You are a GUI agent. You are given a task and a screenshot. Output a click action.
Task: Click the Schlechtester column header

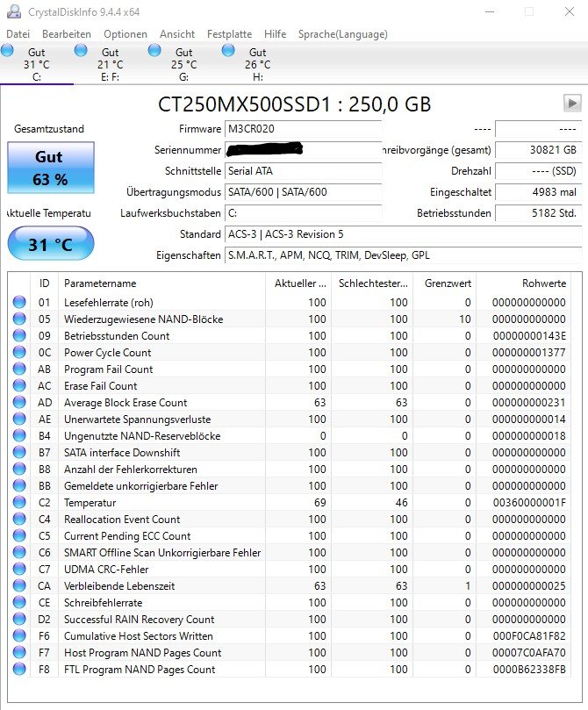click(x=372, y=283)
